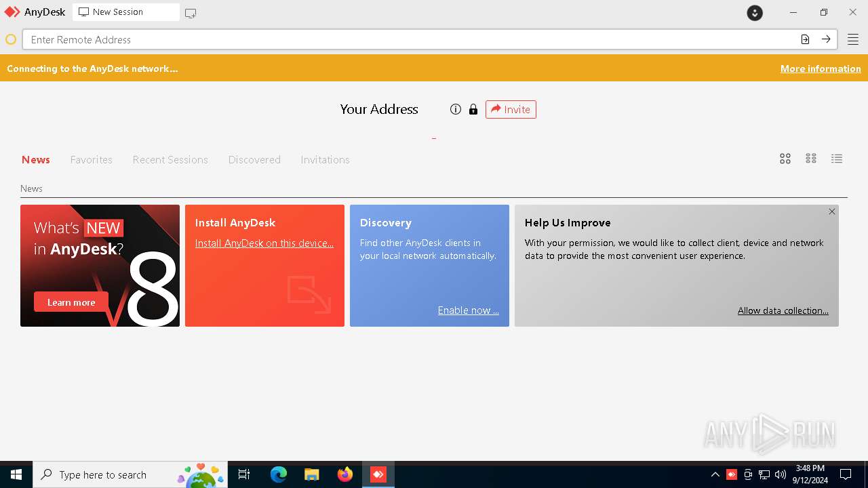This screenshot has width=868, height=488.
Task: Click the AnyDesk logo in title bar
Action: pyautogui.click(x=12, y=12)
